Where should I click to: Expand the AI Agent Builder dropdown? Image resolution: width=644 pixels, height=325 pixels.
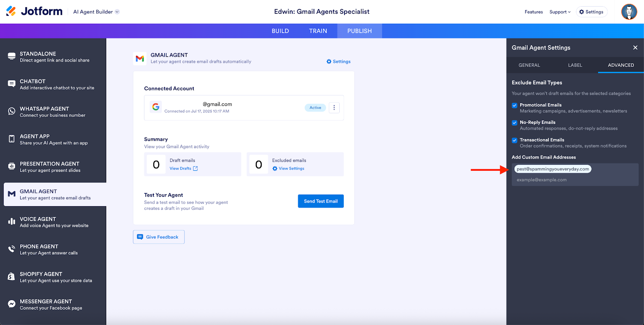pyautogui.click(x=96, y=12)
